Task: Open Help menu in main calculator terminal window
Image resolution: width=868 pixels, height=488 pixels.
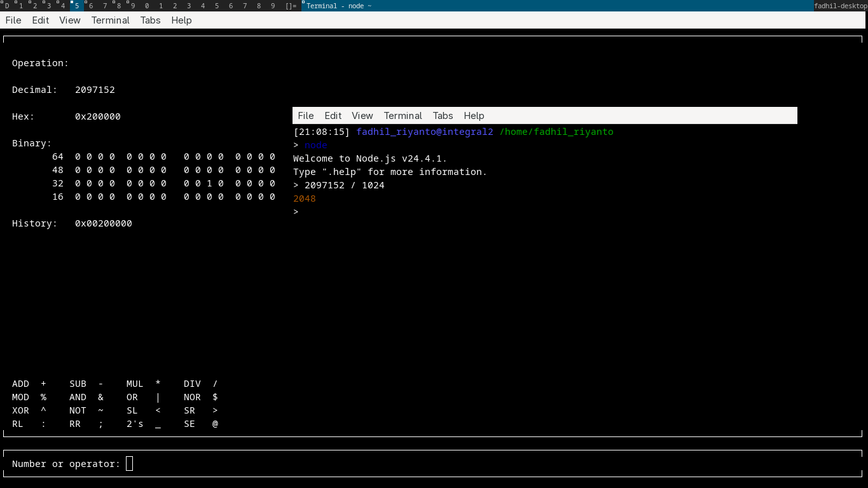Action: tap(181, 20)
